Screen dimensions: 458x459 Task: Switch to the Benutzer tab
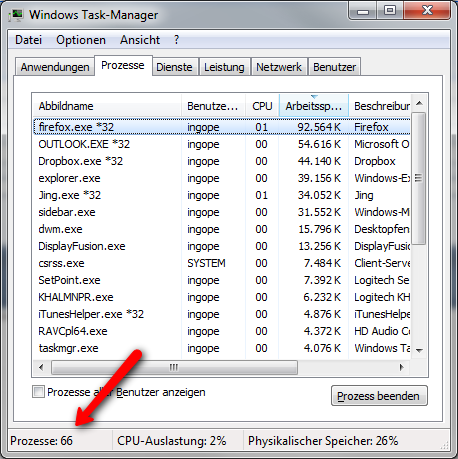click(x=334, y=67)
